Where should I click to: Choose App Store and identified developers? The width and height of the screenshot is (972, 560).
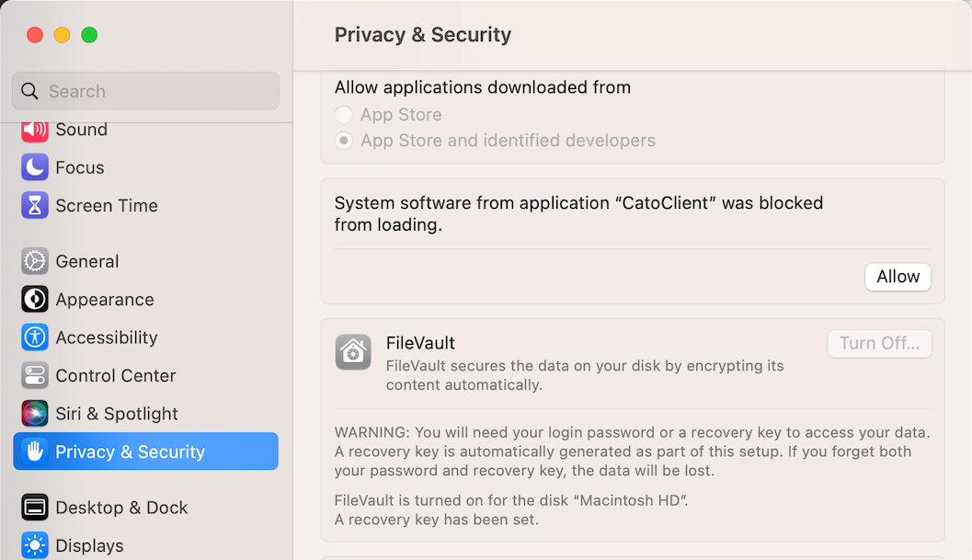[344, 141]
